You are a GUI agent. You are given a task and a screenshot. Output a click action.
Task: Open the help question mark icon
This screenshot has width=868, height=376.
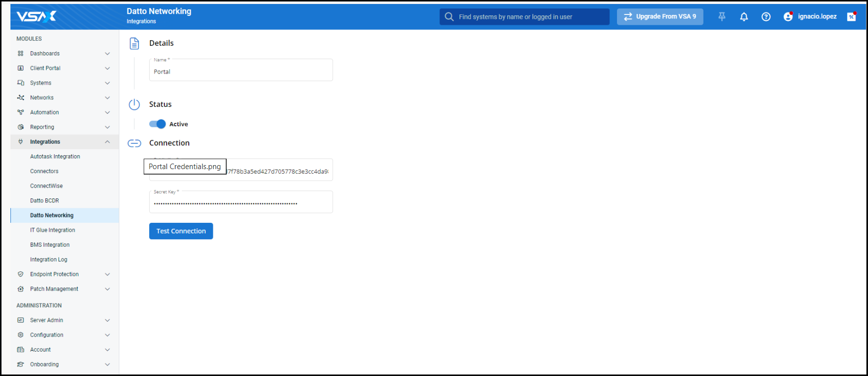(x=766, y=16)
